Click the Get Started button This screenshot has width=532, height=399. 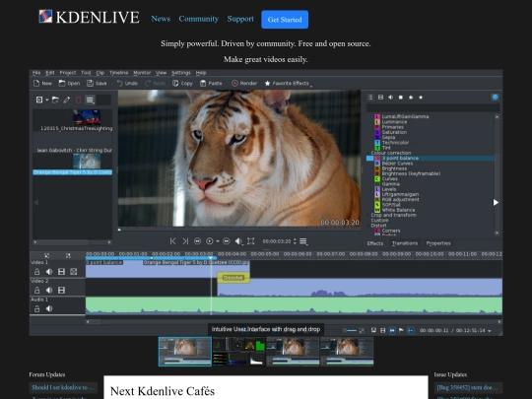click(x=285, y=20)
